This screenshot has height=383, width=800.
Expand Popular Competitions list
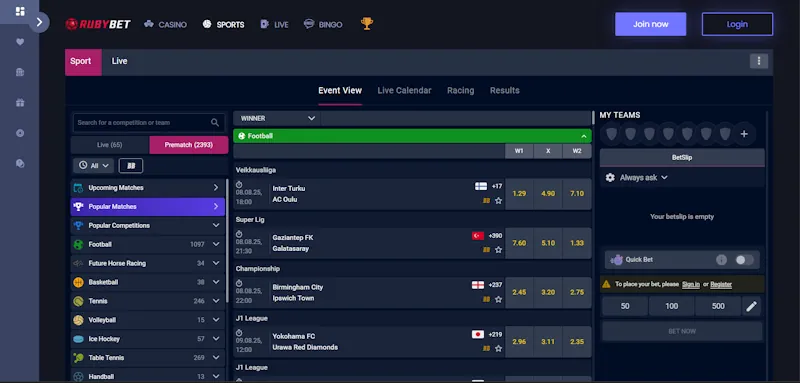[147, 225]
